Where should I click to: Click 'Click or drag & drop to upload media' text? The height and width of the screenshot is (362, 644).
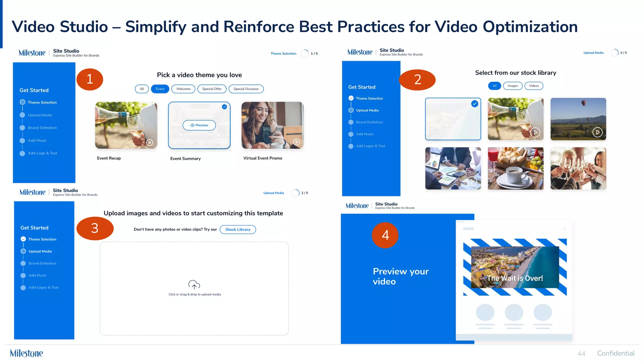[195, 294]
